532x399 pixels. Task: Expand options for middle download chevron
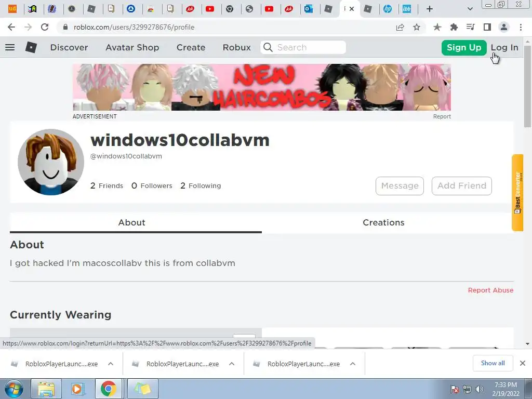point(232,364)
